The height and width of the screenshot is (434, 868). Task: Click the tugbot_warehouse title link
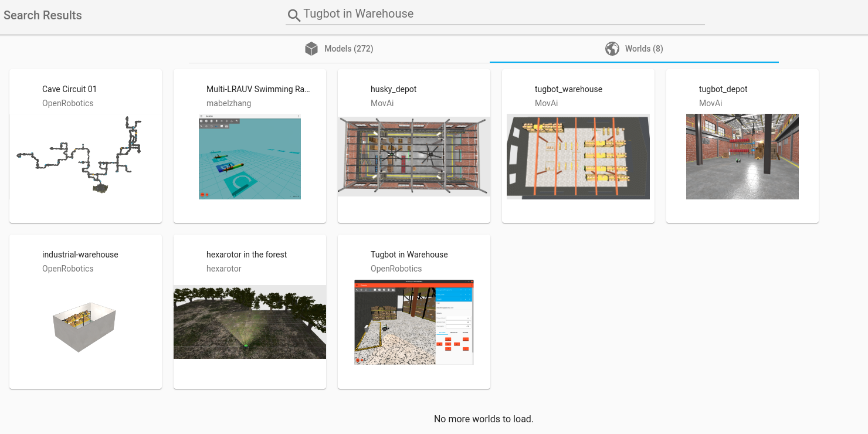coord(568,89)
